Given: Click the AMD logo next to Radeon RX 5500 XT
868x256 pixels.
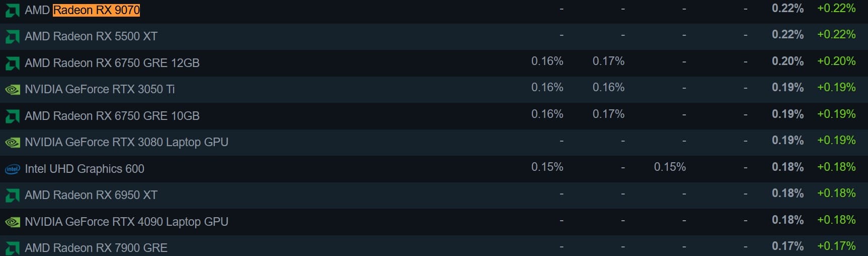Looking at the screenshot, I should pyautogui.click(x=12, y=37).
